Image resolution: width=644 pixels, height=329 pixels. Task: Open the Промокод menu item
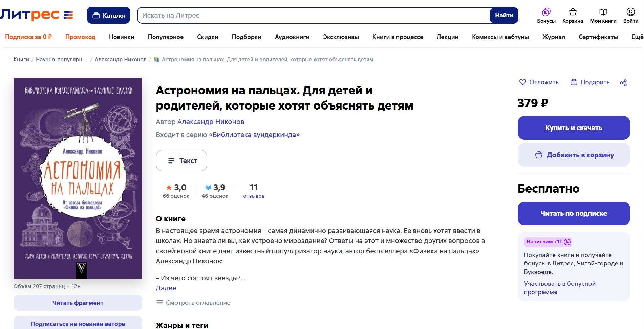coord(80,37)
